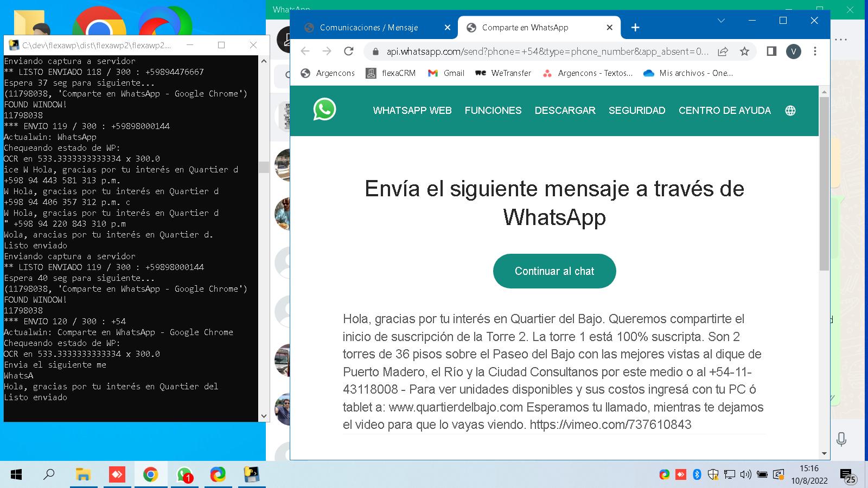Close the Comparte en WhatsApp tab
Screen dimensions: 868x488
click(x=610, y=28)
